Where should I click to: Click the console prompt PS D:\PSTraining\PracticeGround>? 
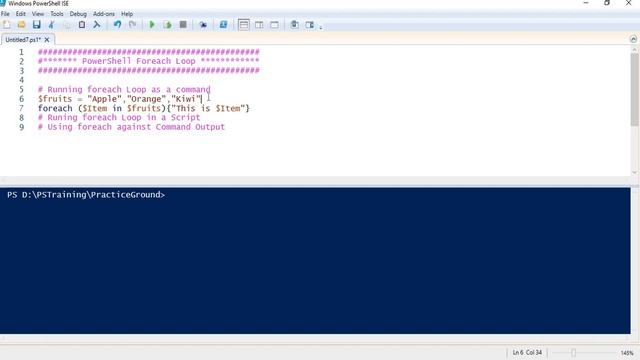point(86,195)
